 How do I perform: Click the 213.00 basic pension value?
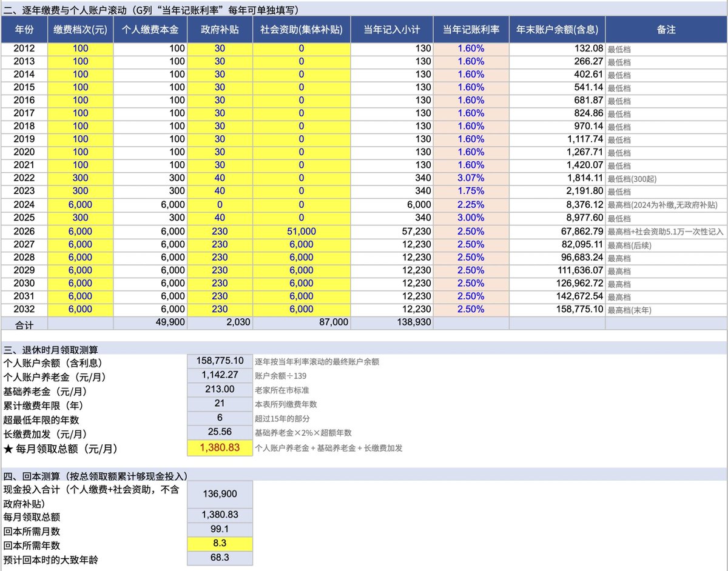[x=220, y=389]
